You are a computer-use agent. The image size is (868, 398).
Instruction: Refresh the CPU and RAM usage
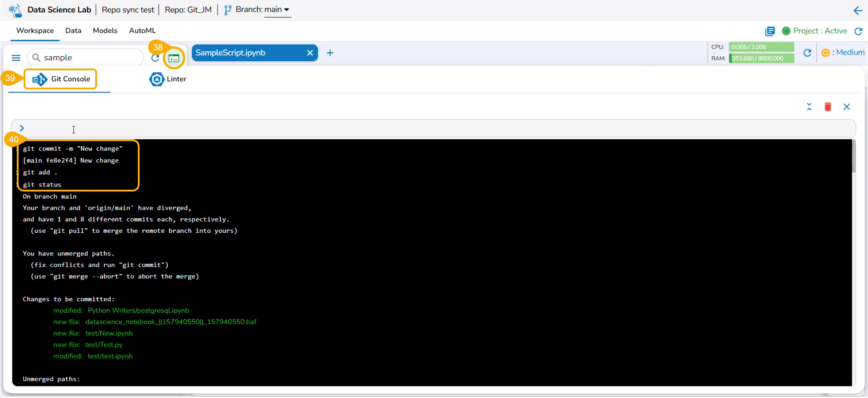(x=807, y=53)
